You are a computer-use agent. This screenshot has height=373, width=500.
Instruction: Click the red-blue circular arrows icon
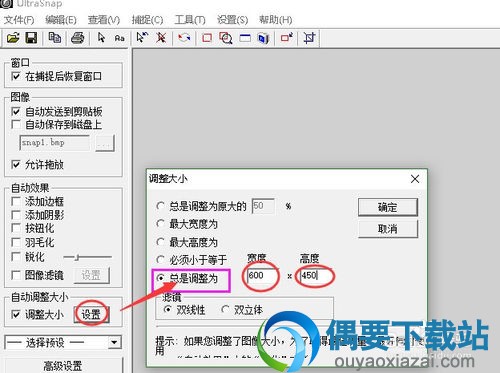tap(184, 38)
